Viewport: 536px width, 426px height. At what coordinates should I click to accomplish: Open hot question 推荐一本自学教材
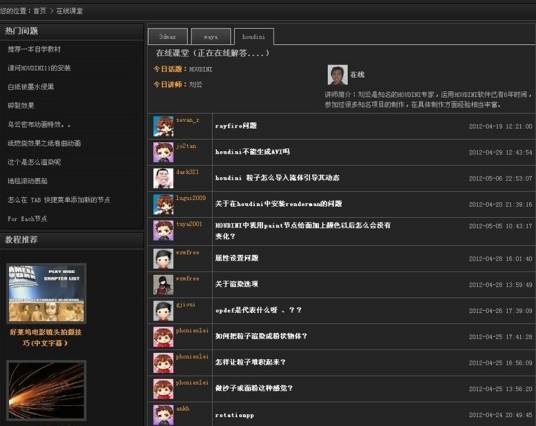point(34,49)
